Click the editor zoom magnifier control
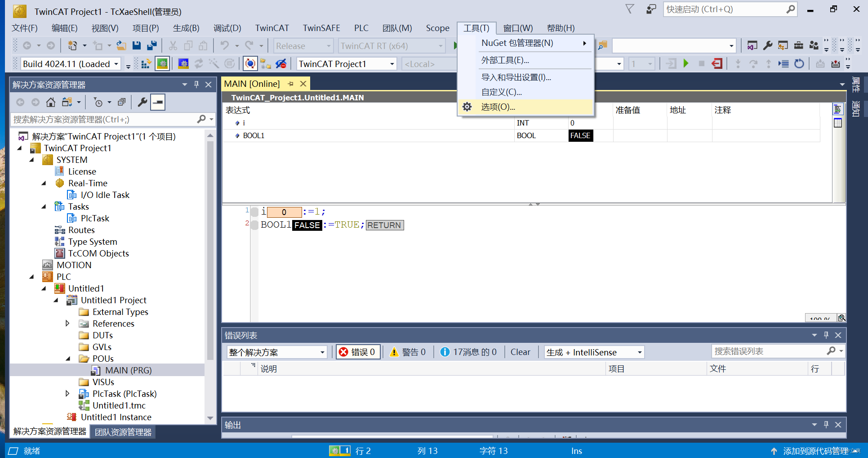This screenshot has width=868, height=458. [841, 318]
